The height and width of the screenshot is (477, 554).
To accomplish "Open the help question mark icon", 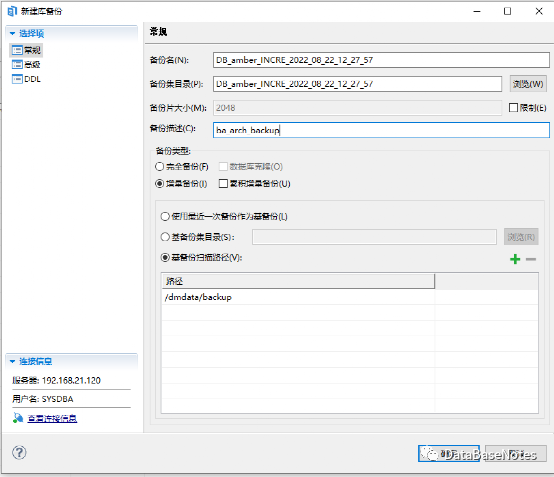I will click(19, 453).
